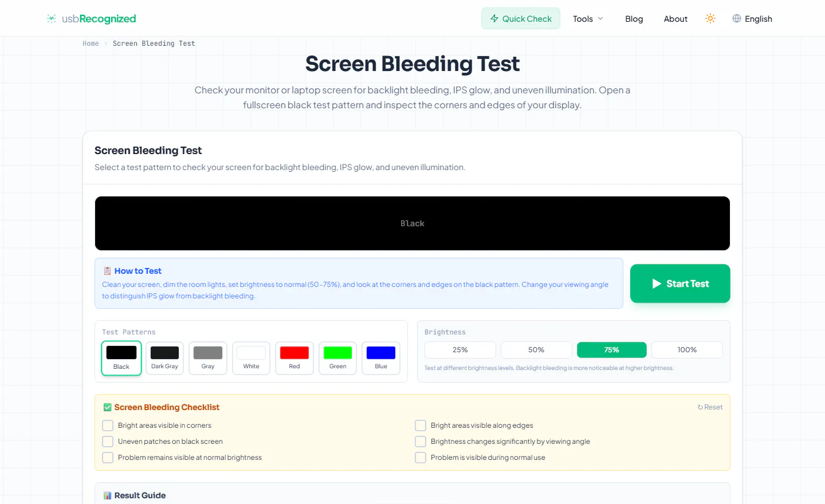
Task: Toggle the sun theme icon
Action: [x=710, y=18]
